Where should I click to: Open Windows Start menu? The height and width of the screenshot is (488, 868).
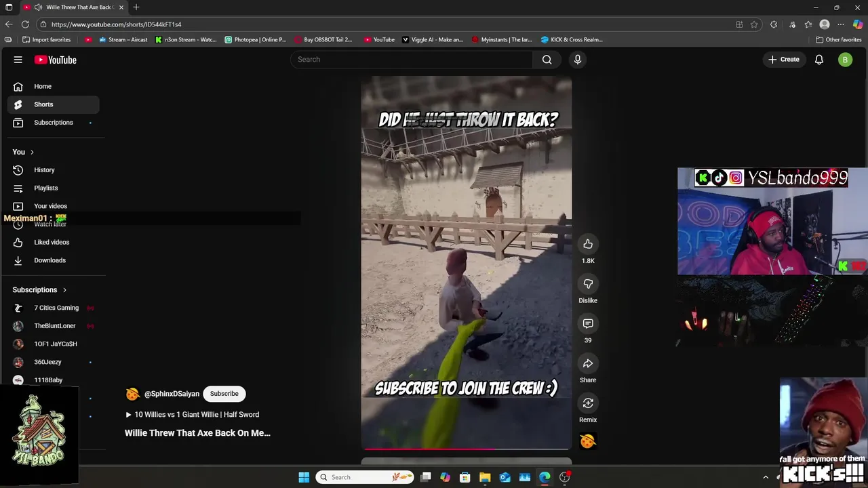coord(304,477)
